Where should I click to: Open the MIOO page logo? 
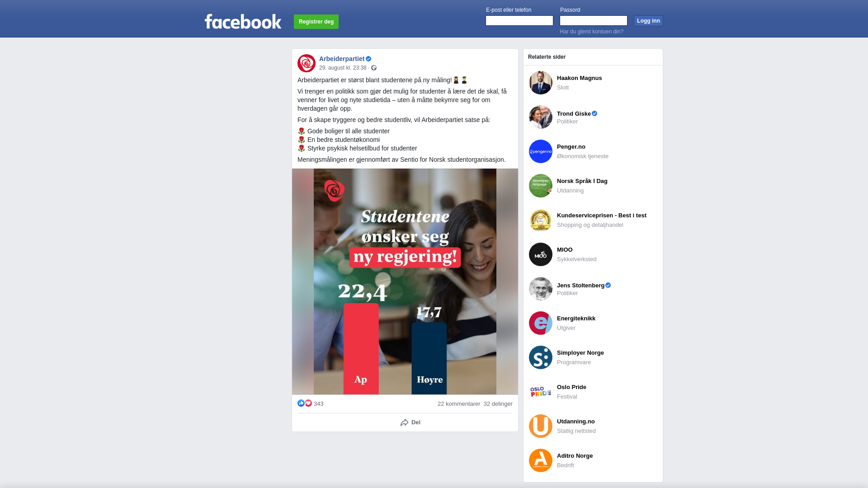pyautogui.click(x=541, y=254)
